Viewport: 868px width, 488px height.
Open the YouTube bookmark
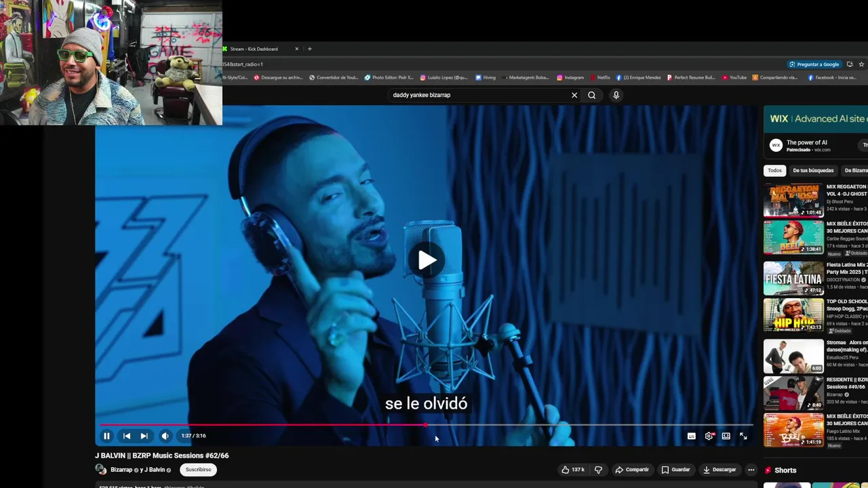click(x=734, y=77)
